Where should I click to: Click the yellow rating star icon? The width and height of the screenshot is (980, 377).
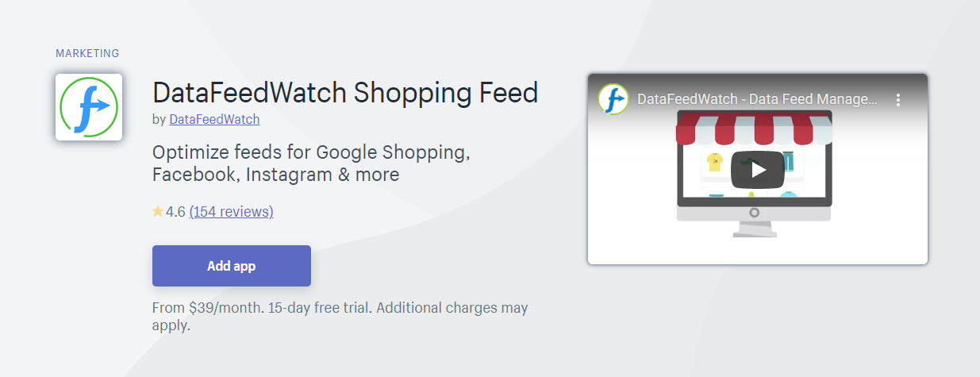coord(158,212)
